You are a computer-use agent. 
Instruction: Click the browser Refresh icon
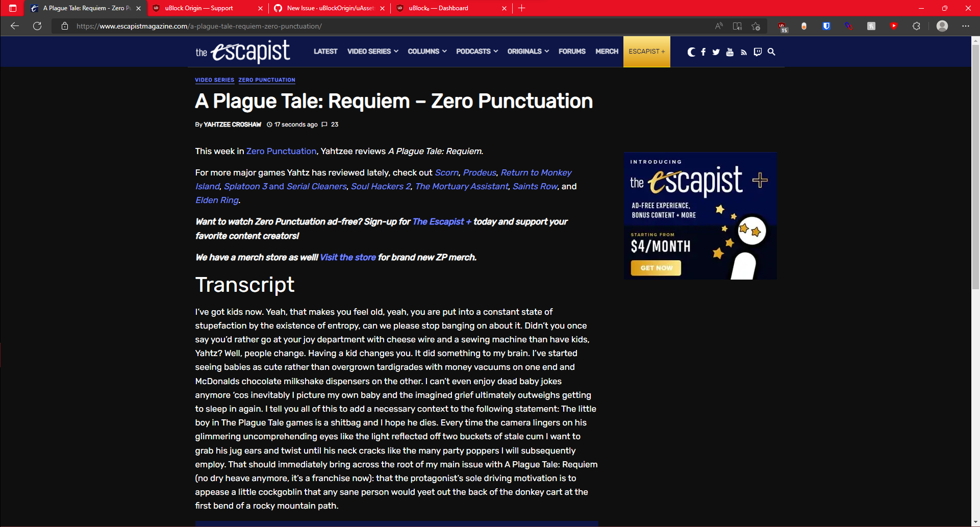click(x=37, y=26)
